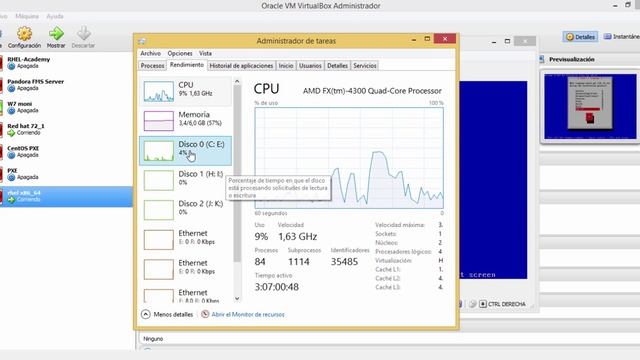Screen dimensions: 640x360
Task: Select Disco 0 (C: E:) entry
Action: [x=185, y=151]
